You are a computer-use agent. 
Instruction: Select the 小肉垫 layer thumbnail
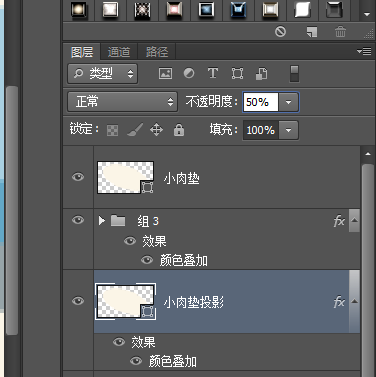pos(125,177)
